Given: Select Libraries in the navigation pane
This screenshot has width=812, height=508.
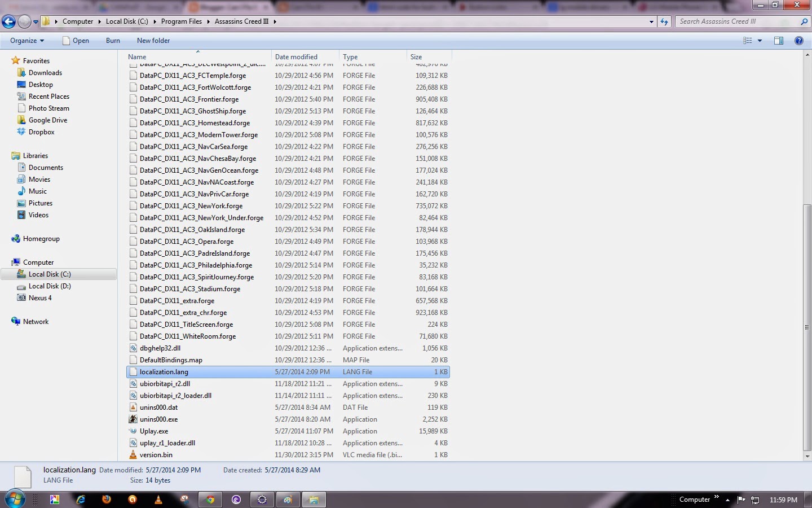Looking at the screenshot, I should pos(35,156).
